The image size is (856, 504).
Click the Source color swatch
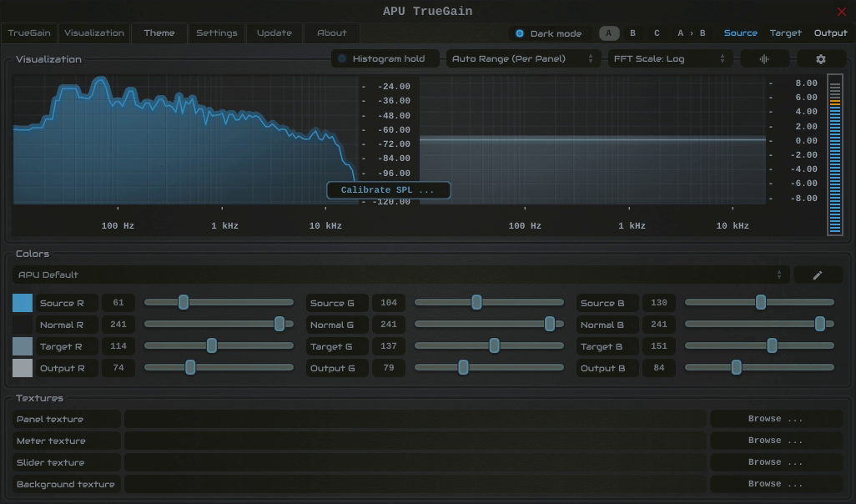(x=23, y=303)
